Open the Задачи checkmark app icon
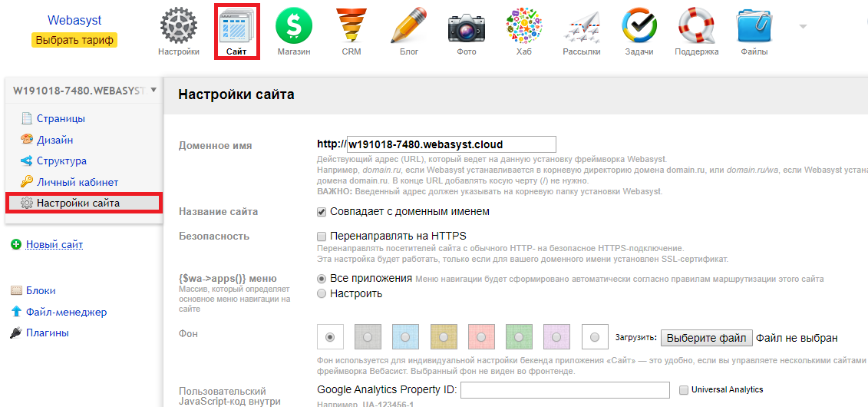Screen dimensions: 868x407 click(639, 25)
